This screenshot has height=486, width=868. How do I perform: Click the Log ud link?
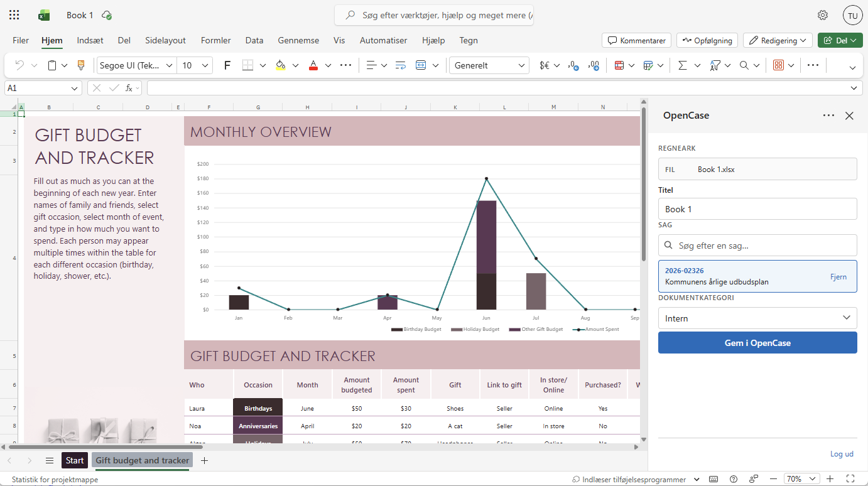[842, 454]
